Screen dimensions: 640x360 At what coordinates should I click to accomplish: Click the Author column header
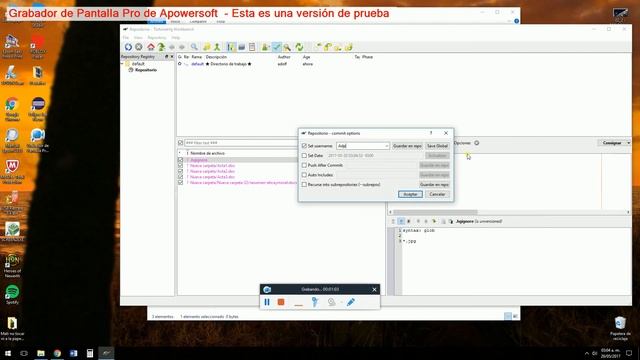click(x=284, y=57)
